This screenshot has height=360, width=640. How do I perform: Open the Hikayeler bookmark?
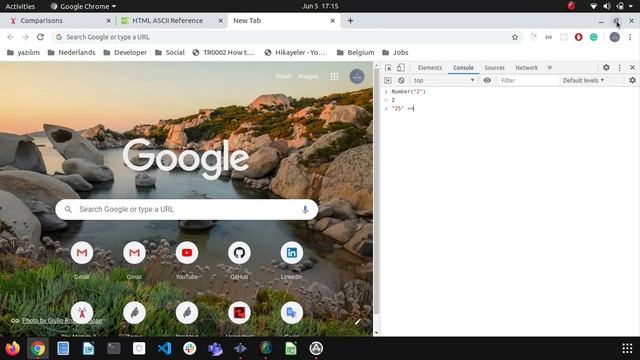pos(296,52)
